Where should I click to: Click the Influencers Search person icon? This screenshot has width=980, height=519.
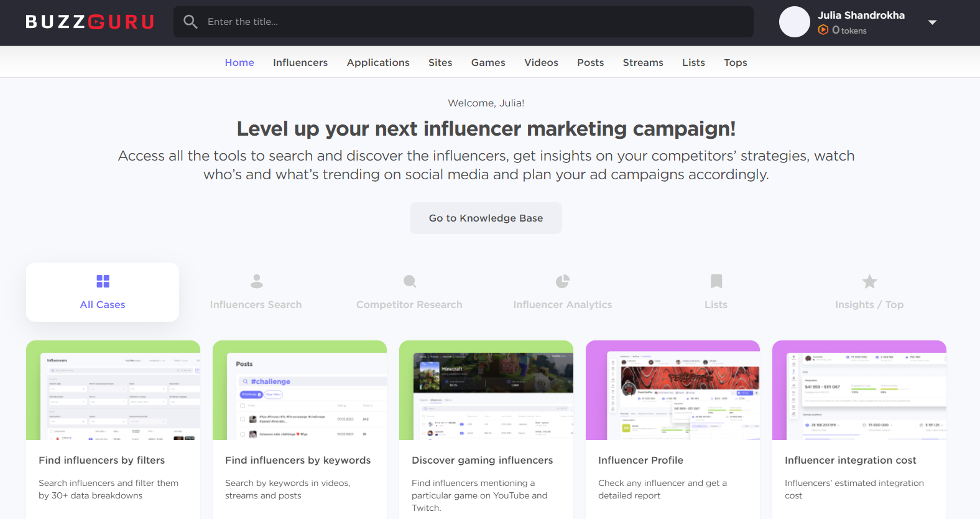click(256, 281)
